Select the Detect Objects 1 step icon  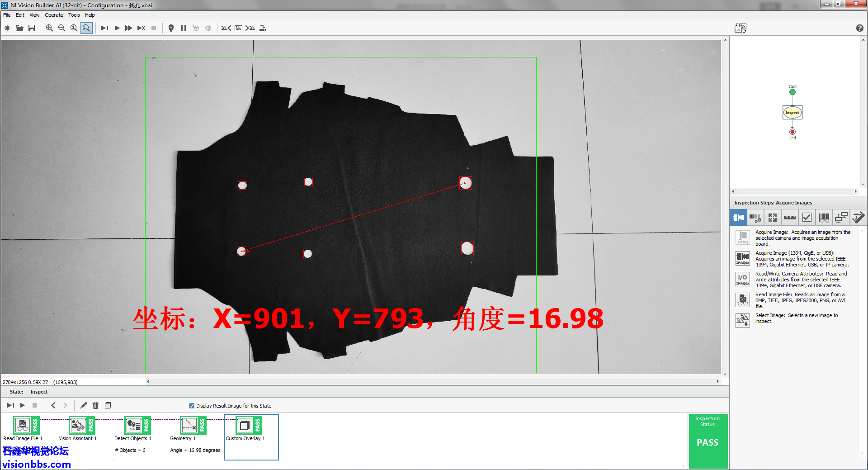point(134,425)
